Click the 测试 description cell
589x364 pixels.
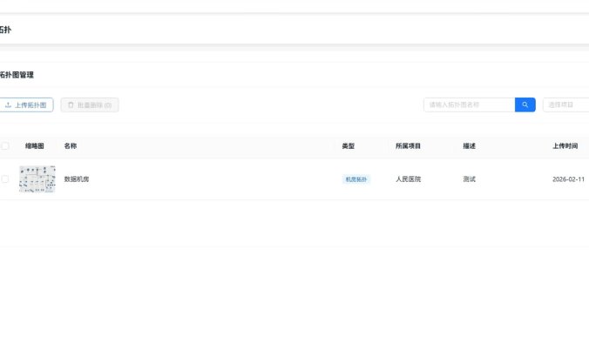[x=469, y=179]
